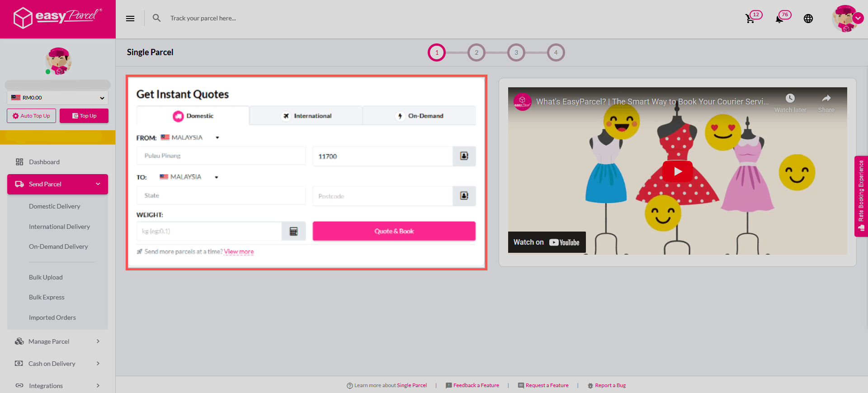Toggle the hamburger menu icon
Viewport: 868px width, 393px height.
[130, 19]
